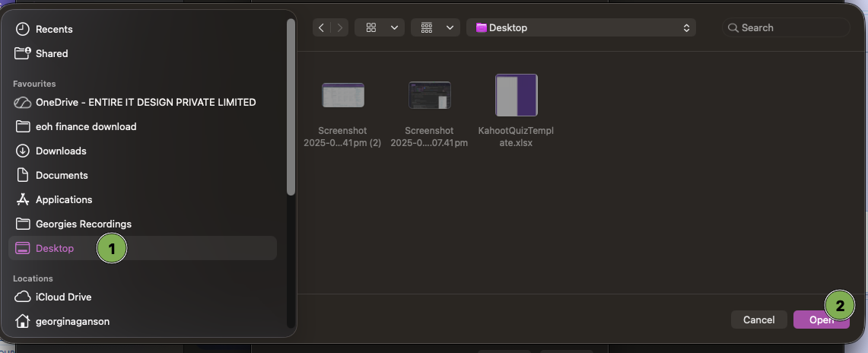Open the group-by grid dropdown
The width and height of the screenshot is (868, 353).
[435, 27]
